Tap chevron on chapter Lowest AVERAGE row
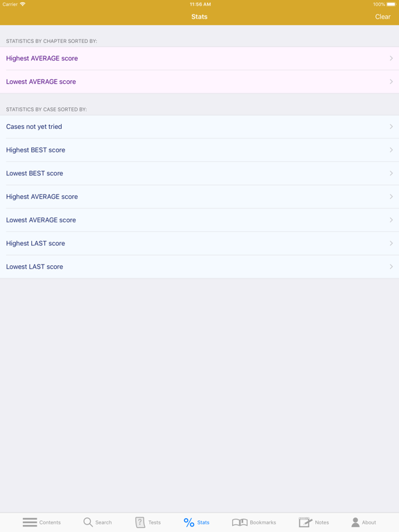Viewport: 399px width, 532px height. tap(391, 82)
